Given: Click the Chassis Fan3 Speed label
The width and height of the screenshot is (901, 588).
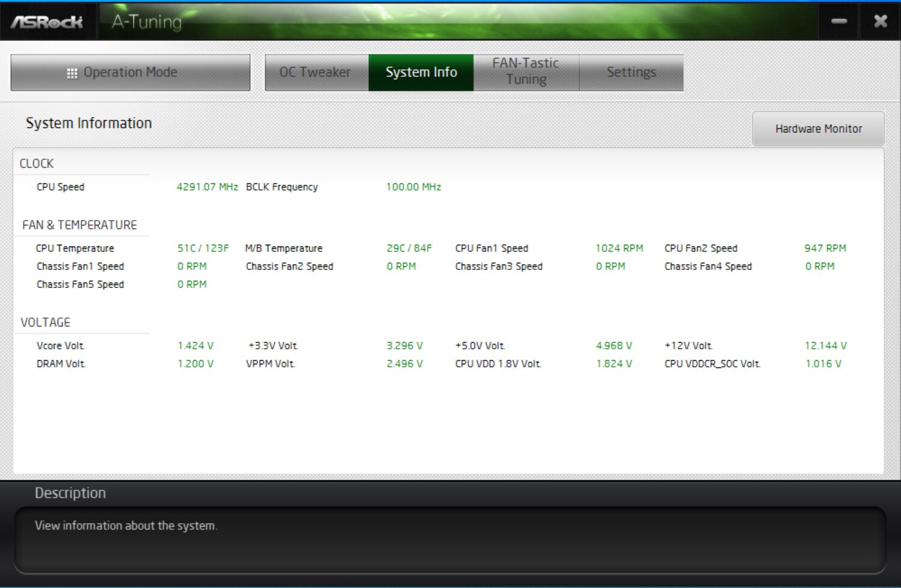Looking at the screenshot, I should [x=499, y=266].
